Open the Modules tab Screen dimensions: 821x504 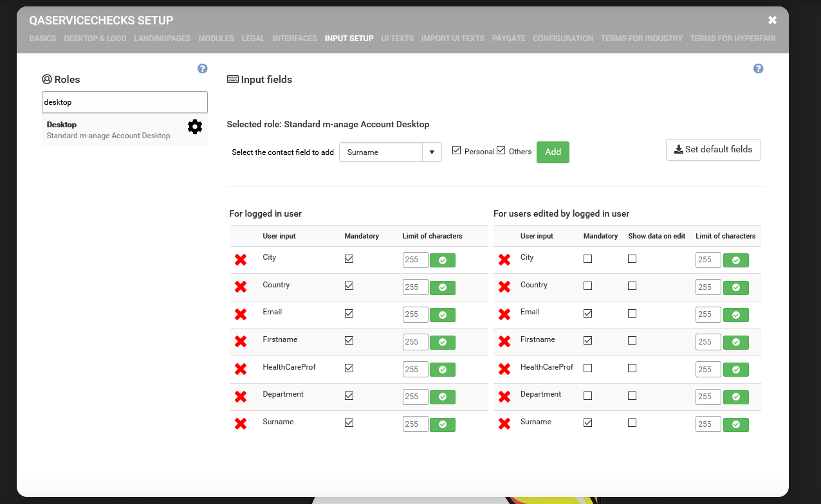pos(216,39)
